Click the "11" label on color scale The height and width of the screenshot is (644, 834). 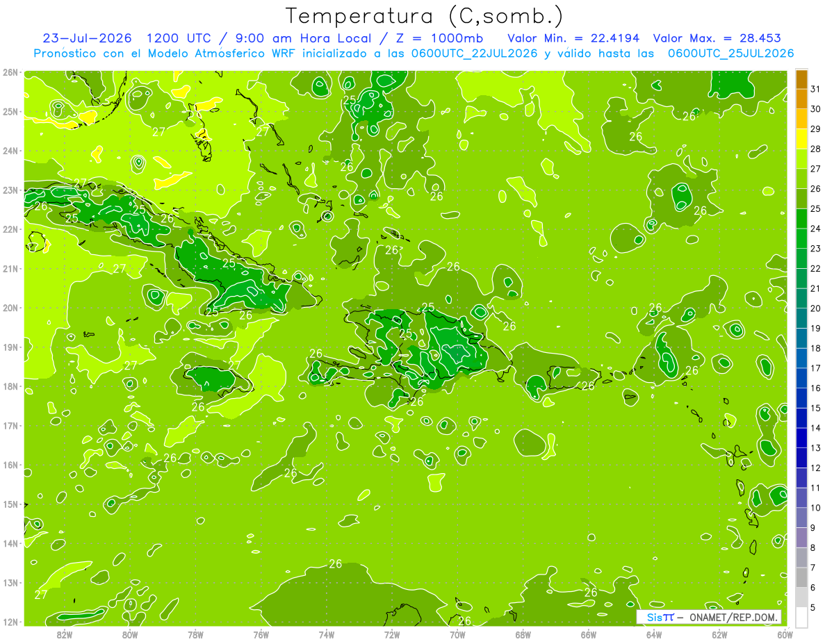(816, 488)
